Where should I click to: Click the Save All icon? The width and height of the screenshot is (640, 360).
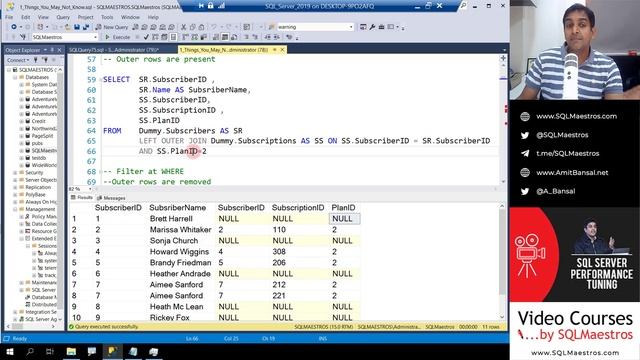point(86,27)
